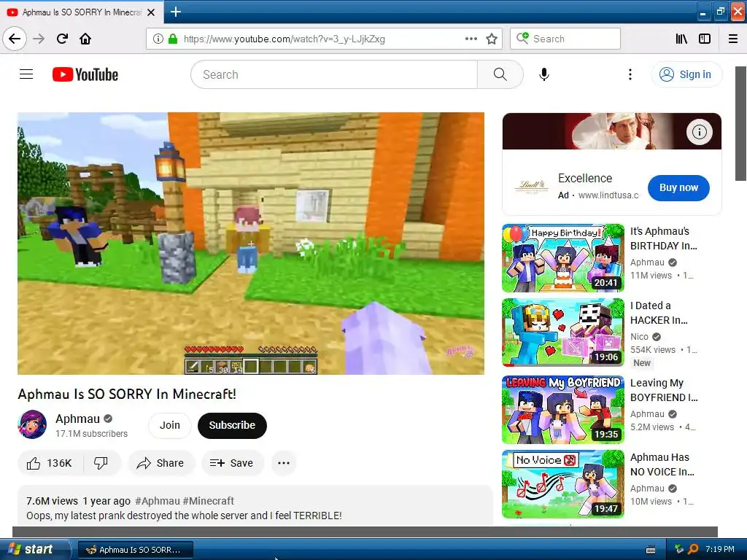
Task: Click the #Aphmau hashtag link
Action: click(x=158, y=501)
